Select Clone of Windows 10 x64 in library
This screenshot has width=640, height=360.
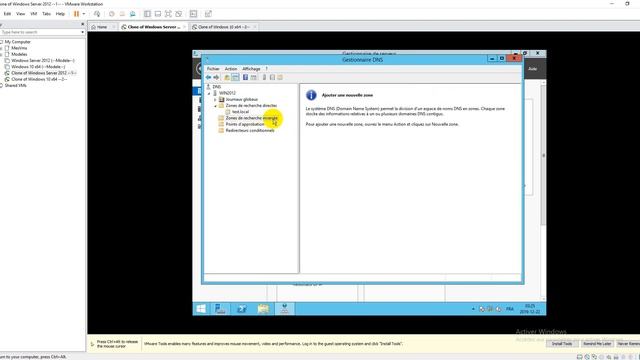coord(39,79)
